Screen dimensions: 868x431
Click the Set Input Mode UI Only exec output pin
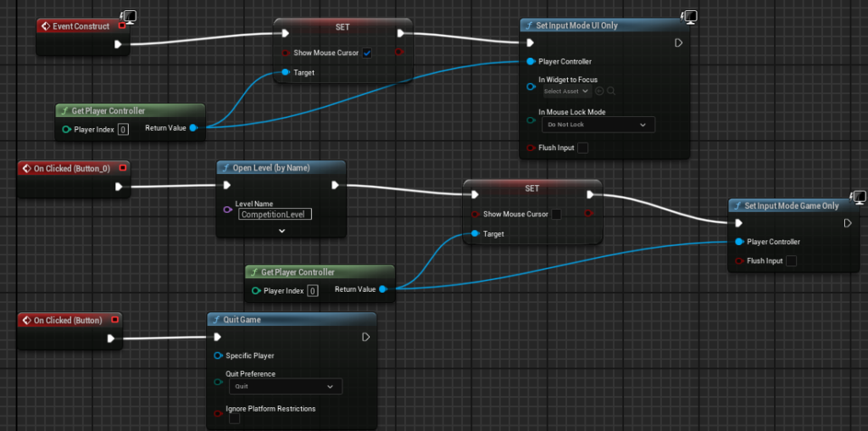[x=677, y=42]
